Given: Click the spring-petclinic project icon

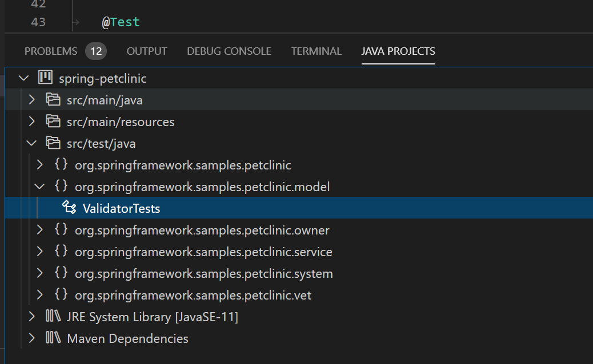Looking at the screenshot, I should (x=45, y=78).
